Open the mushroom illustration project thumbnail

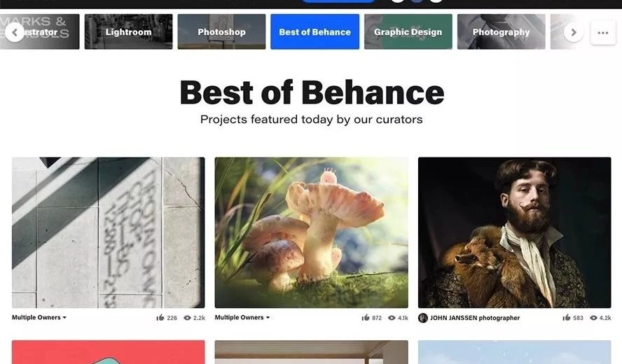click(x=311, y=232)
